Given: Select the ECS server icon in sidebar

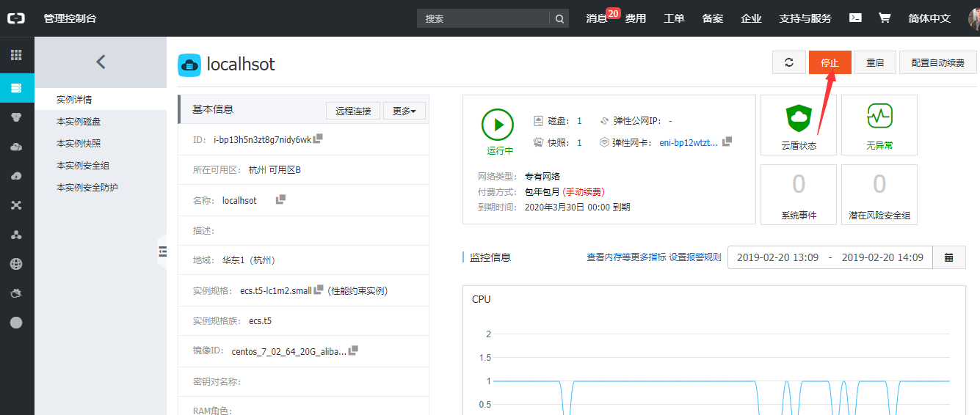Looking at the screenshot, I should coord(16,88).
